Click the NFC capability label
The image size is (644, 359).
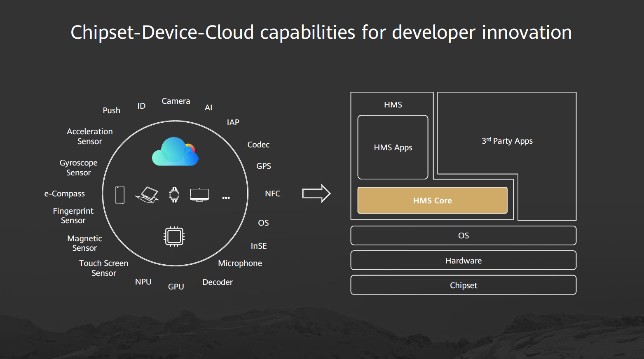pos(272,193)
